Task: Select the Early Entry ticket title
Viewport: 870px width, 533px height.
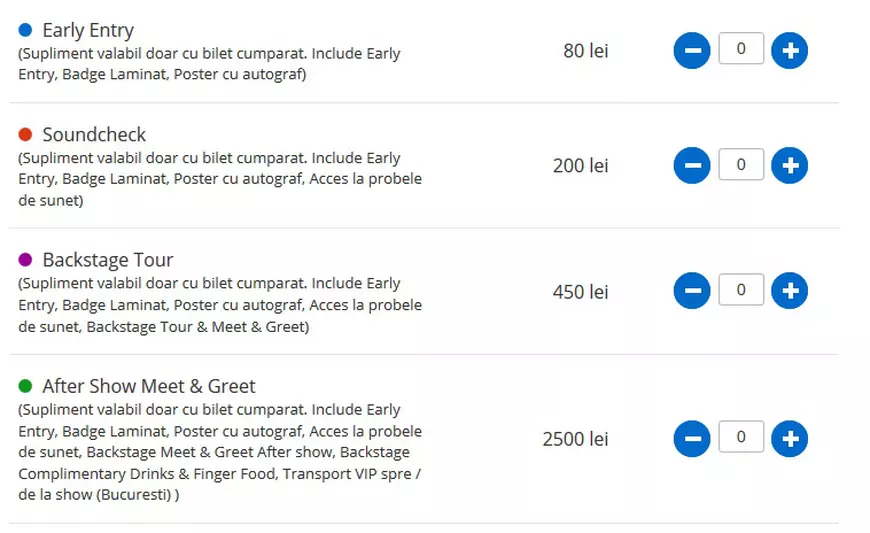Action: tap(88, 31)
